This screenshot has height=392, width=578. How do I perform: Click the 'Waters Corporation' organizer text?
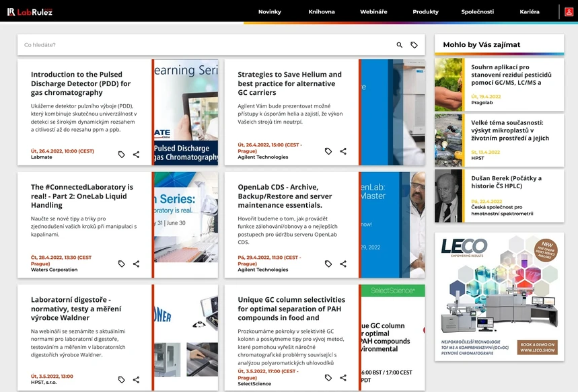click(55, 270)
